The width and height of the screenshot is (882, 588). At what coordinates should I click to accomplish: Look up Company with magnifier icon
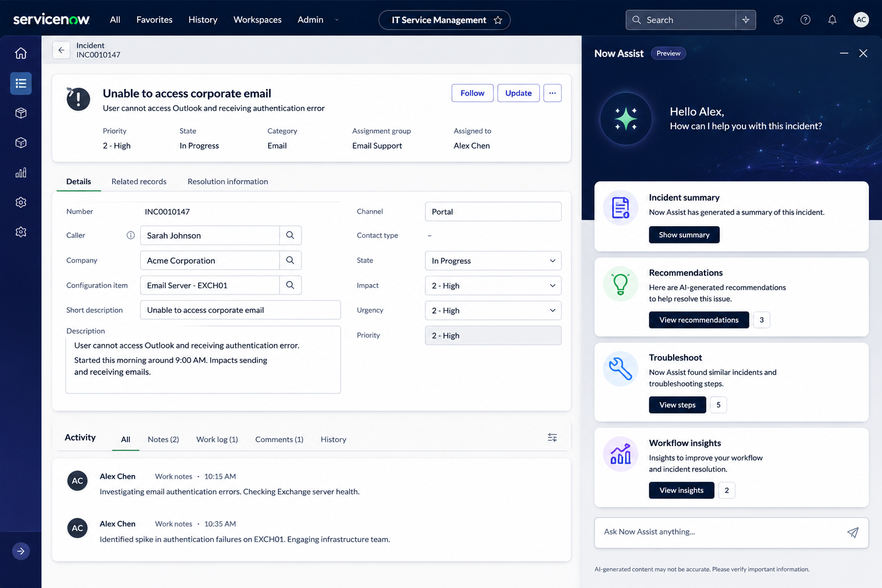coord(290,260)
